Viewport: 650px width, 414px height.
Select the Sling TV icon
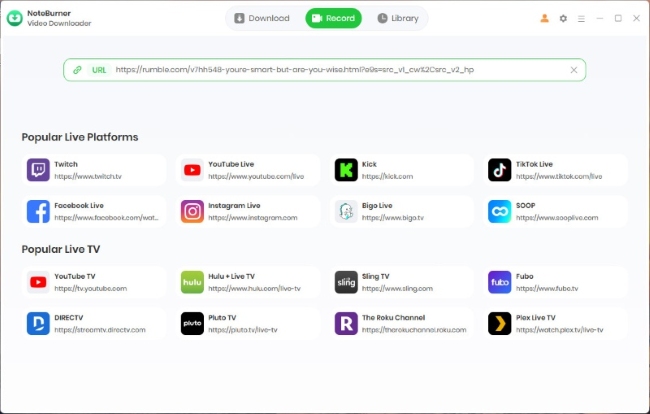click(x=346, y=282)
